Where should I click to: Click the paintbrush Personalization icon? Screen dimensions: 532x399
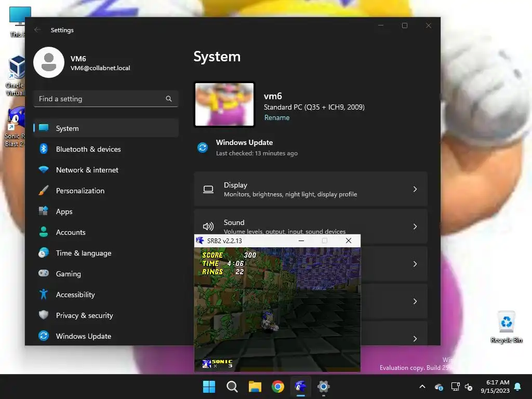tap(44, 190)
